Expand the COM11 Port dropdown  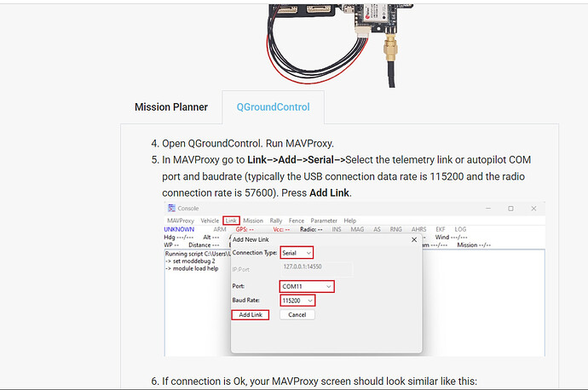307,287
